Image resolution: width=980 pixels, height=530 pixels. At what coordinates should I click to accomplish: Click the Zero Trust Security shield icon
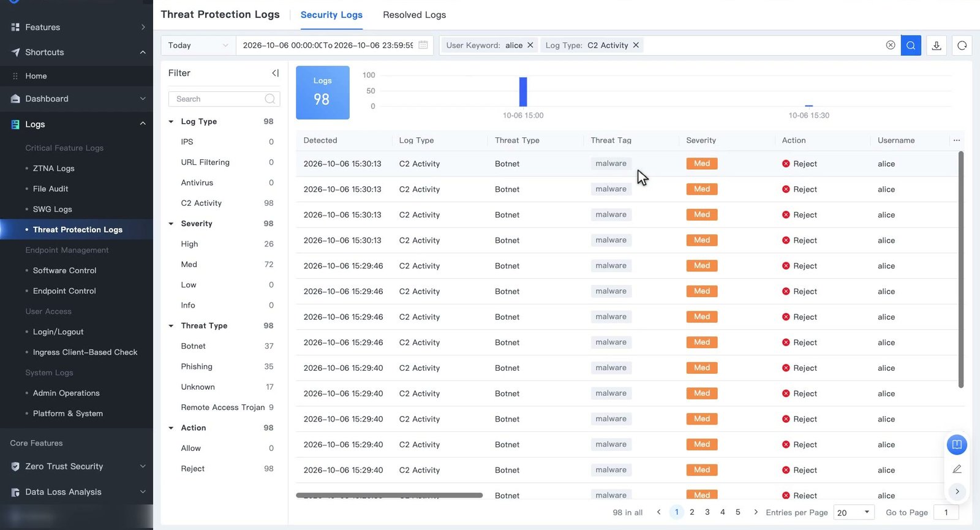[x=15, y=466]
